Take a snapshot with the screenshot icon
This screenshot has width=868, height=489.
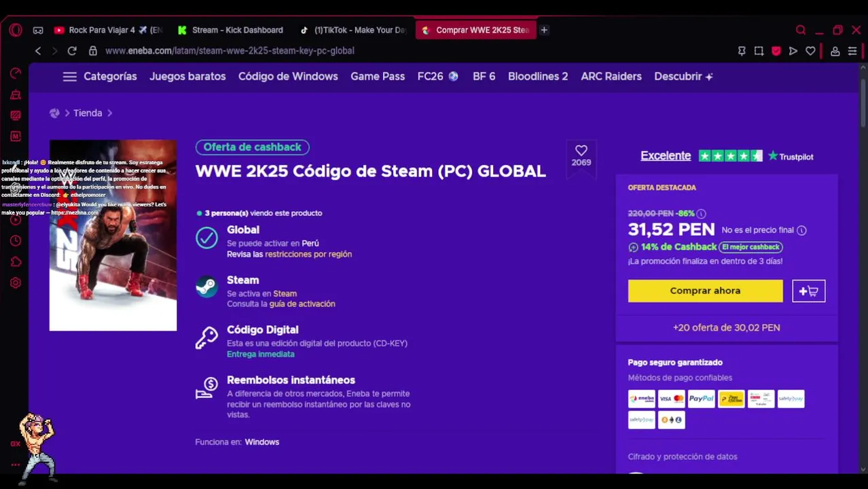[759, 51]
